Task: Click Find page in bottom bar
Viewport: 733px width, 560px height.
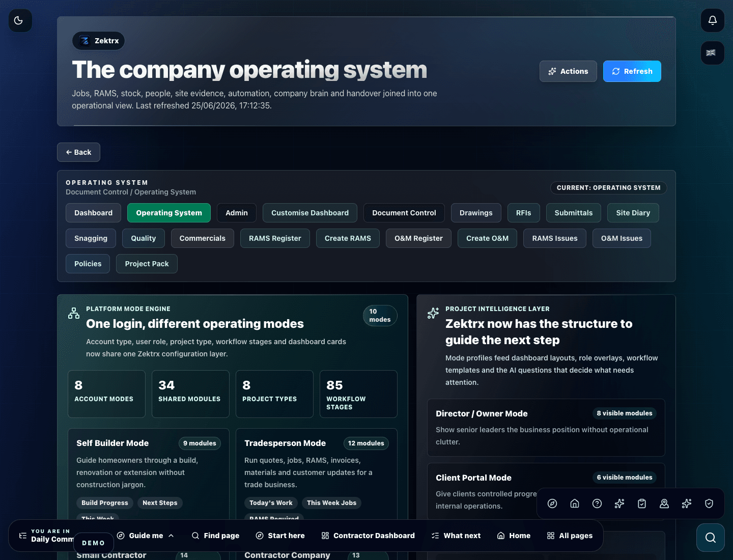Action: pos(215,536)
